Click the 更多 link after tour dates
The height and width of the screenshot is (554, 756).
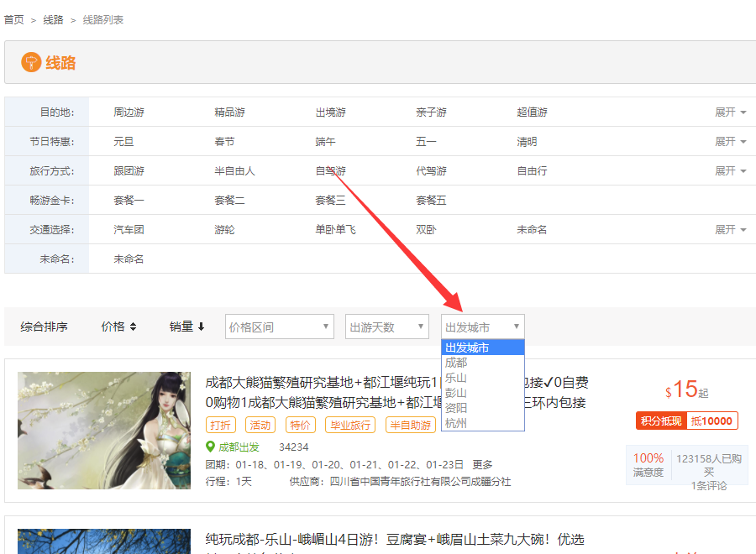pos(482,465)
